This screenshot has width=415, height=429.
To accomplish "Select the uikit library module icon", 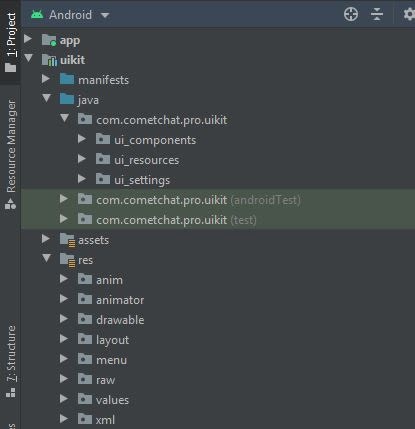I will point(49,60).
